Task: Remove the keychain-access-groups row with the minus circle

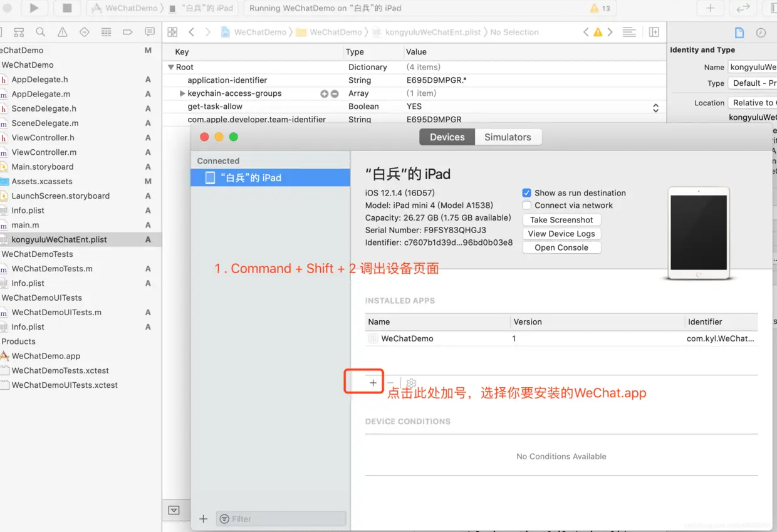Action: (x=335, y=93)
